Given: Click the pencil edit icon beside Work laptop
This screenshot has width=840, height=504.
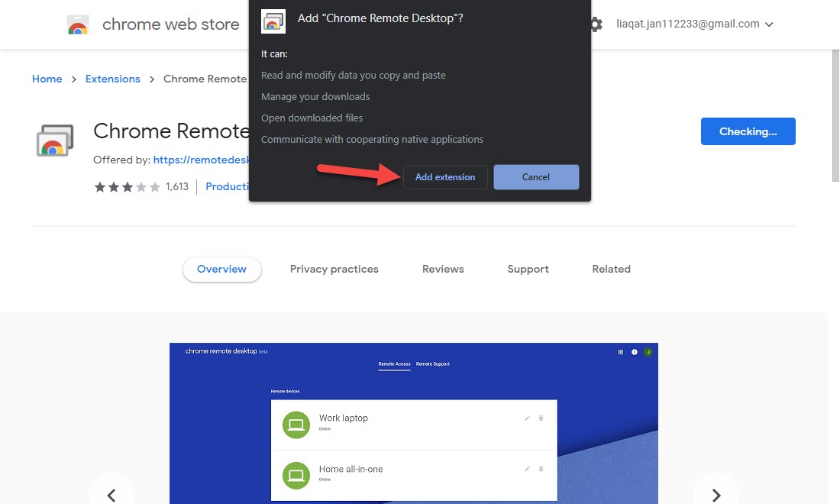Looking at the screenshot, I should click(x=527, y=418).
